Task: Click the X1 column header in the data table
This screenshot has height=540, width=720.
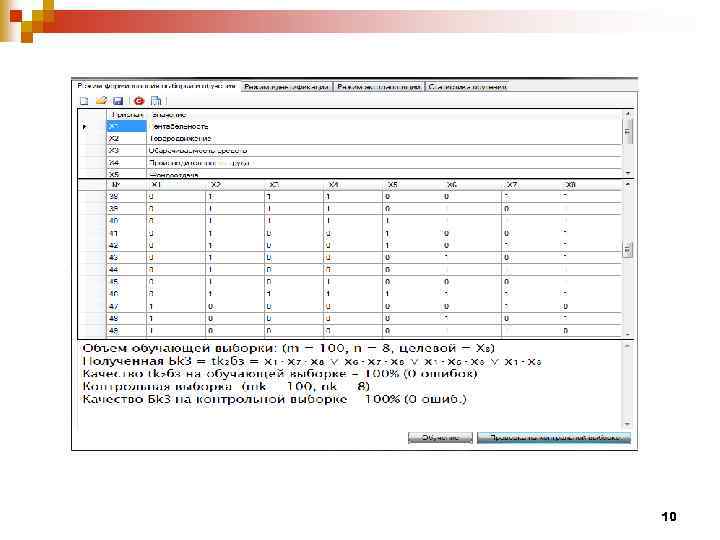Action: point(176,185)
